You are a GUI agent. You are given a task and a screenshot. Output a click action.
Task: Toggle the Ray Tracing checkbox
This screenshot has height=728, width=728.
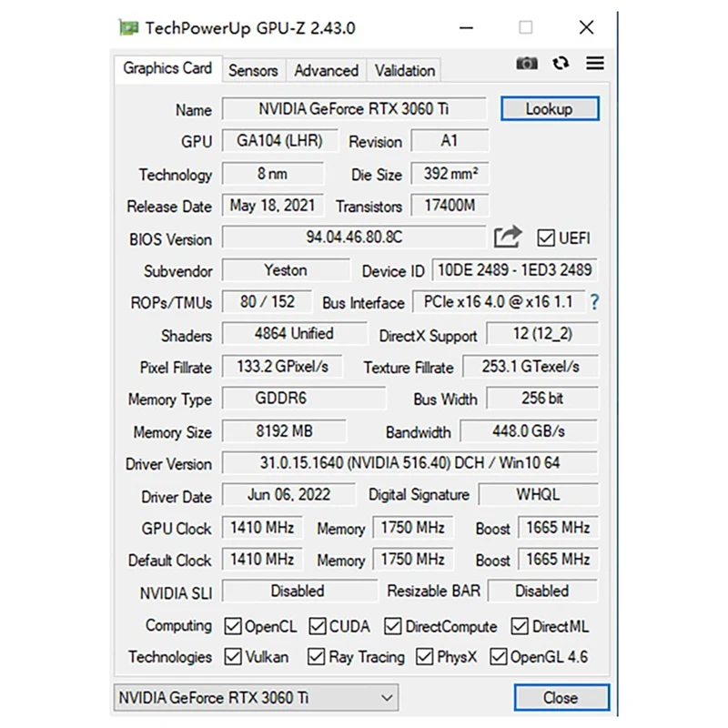(316, 656)
